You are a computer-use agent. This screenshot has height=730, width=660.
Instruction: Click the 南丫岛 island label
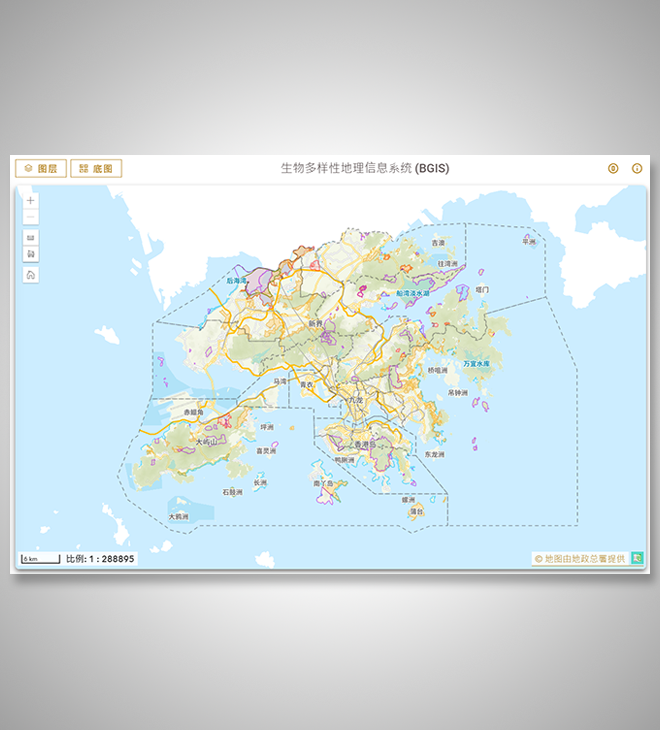point(323,483)
